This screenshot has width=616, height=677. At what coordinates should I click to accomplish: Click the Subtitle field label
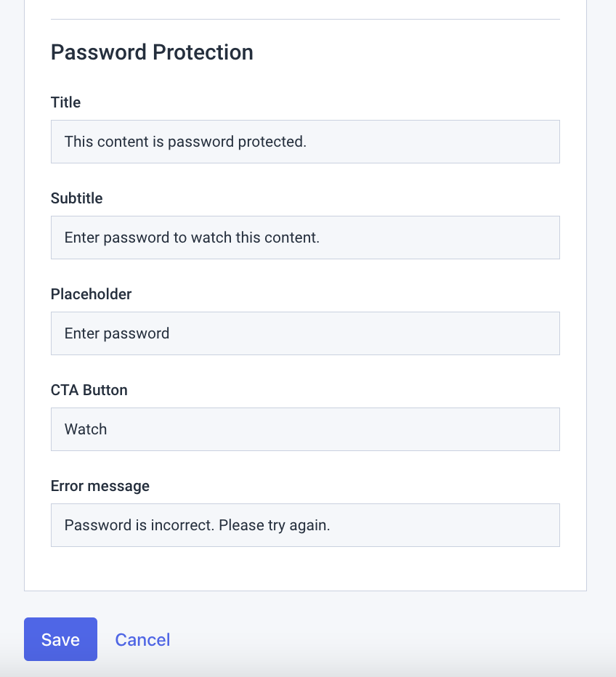click(76, 198)
